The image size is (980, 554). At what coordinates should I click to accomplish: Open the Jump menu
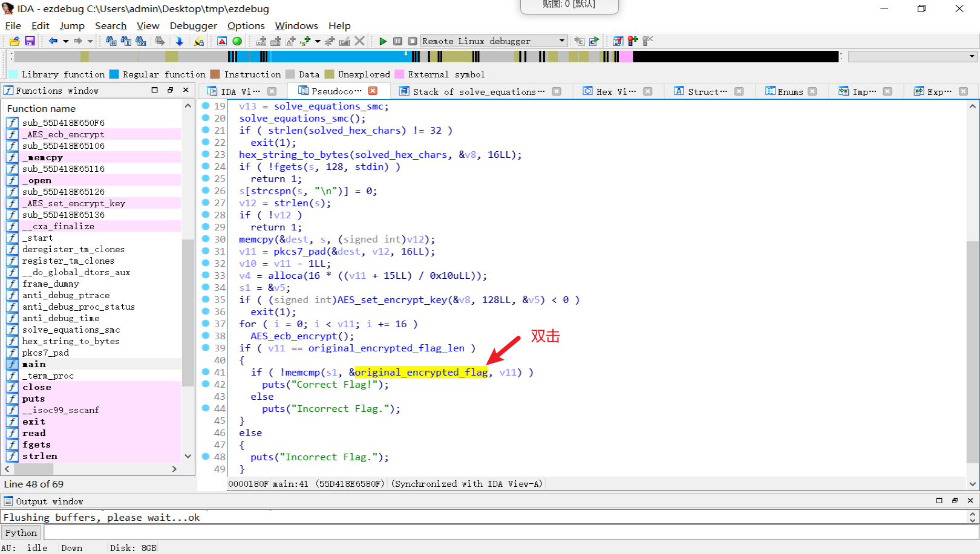pyautogui.click(x=72, y=25)
